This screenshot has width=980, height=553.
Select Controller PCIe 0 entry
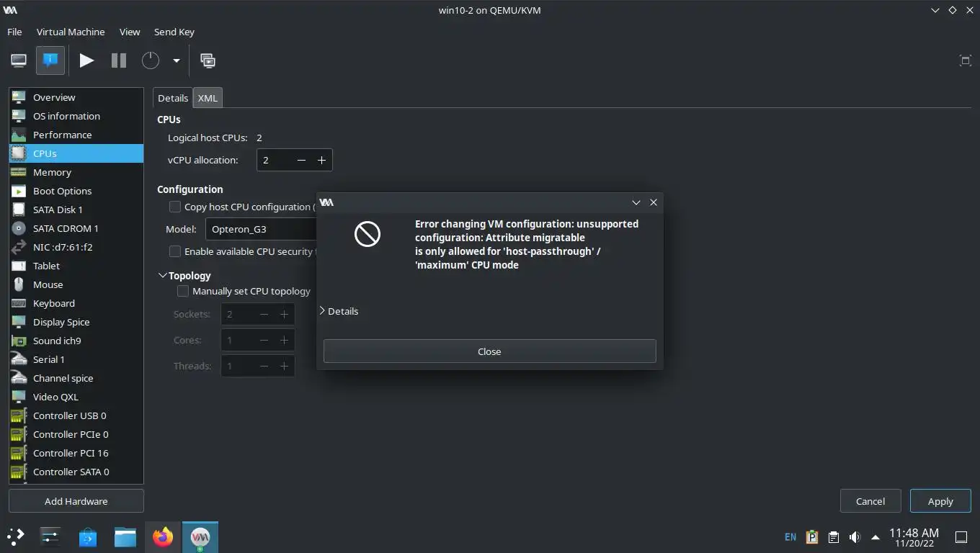coord(76,434)
